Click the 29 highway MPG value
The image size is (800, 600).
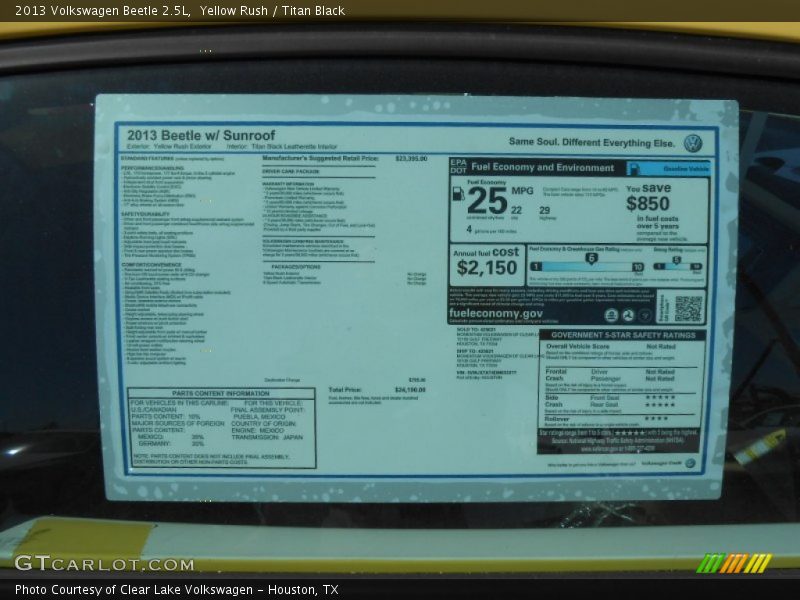[x=544, y=210]
